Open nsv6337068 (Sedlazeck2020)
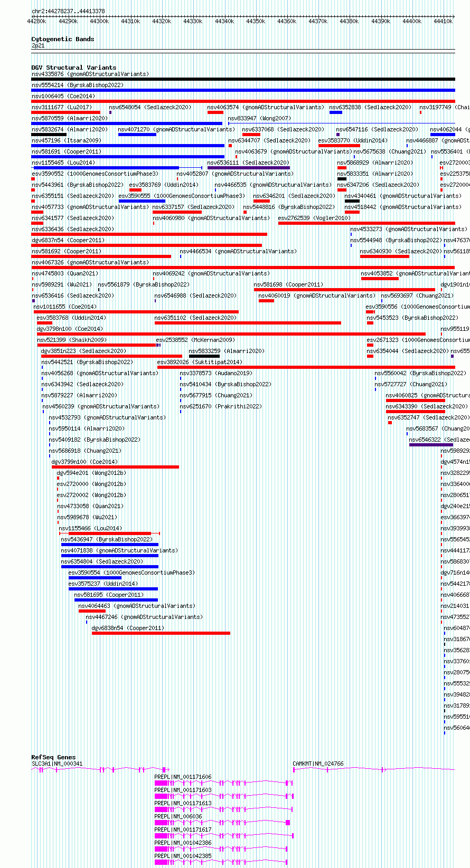The image size is (470, 868). point(283,129)
